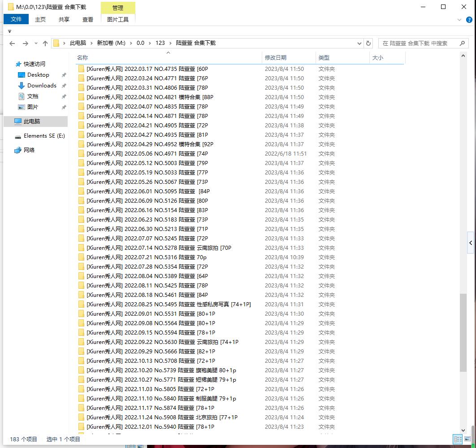Expand chevron after 此电脑 in breadcrumb
The image size is (476, 448).
coord(91,43)
